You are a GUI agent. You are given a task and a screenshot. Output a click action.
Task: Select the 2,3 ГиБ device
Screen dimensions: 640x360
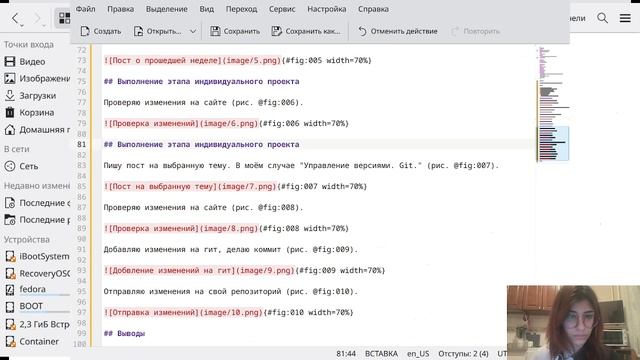coord(37,324)
